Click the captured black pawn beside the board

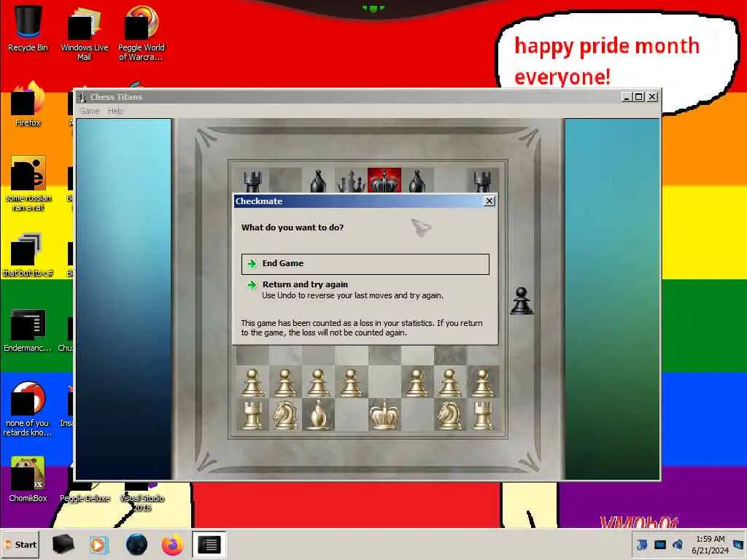tap(522, 301)
